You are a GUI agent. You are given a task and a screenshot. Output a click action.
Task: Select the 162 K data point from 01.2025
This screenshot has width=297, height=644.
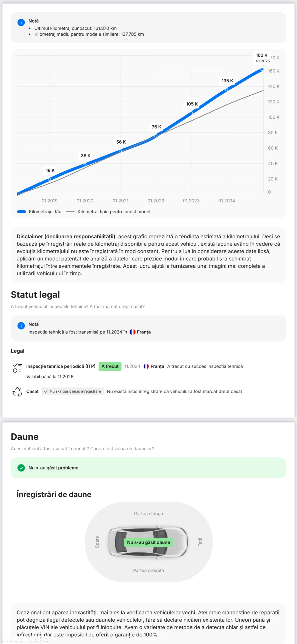262,70
